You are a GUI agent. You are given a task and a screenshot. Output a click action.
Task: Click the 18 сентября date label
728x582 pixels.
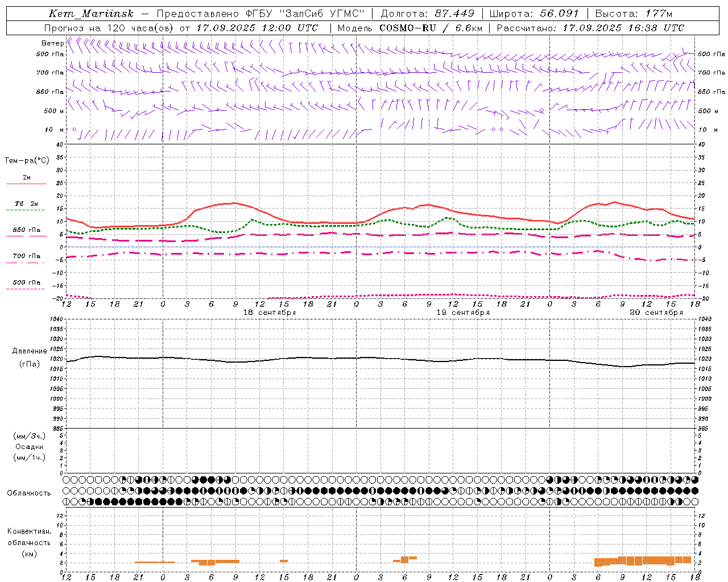[x=270, y=313]
